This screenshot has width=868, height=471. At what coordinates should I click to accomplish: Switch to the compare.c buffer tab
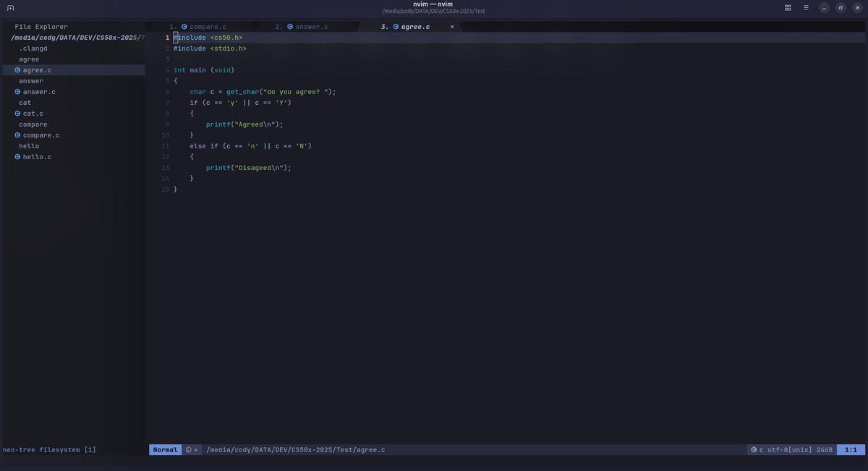coord(208,27)
